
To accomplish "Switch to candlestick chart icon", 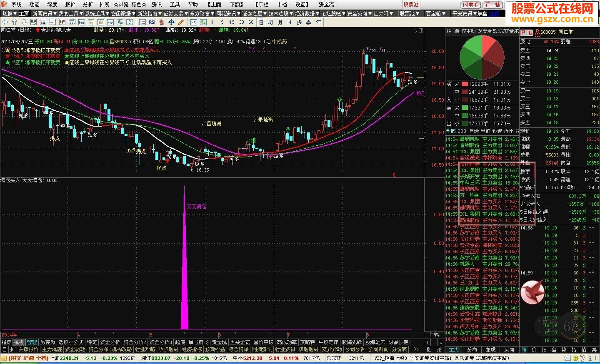I will pyautogui.click(x=62, y=22).
